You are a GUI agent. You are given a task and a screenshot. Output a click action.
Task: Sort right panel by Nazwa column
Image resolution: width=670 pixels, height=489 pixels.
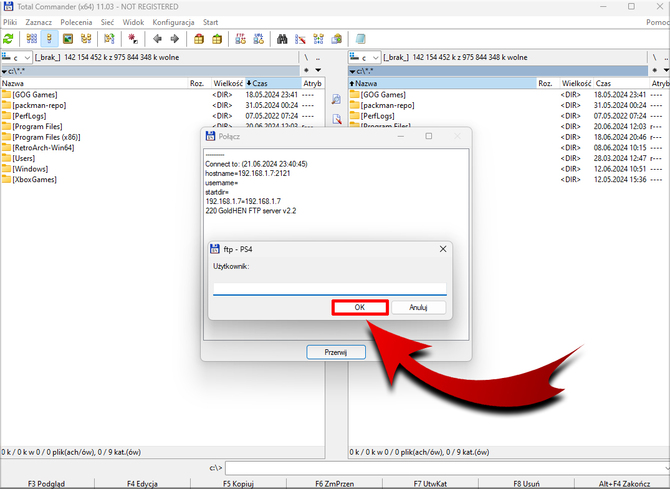[x=443, y=83]
